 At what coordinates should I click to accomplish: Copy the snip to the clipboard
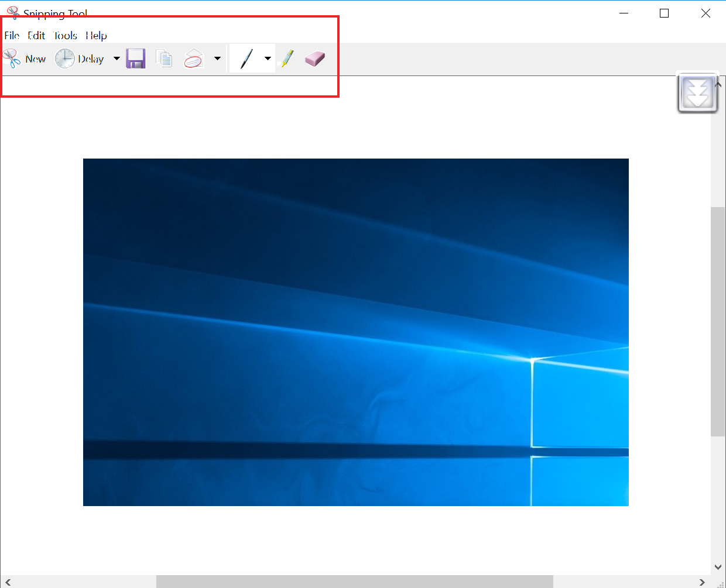[x=165, y=59]
